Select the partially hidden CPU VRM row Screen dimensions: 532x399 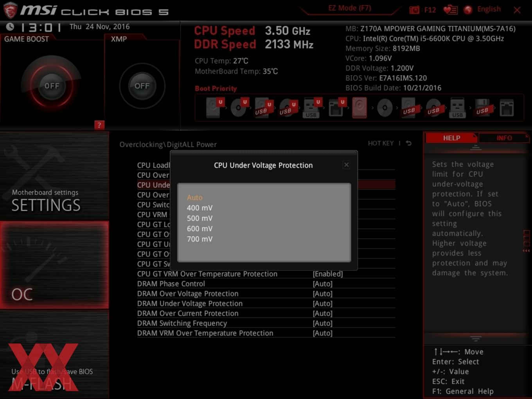point(152,214)
